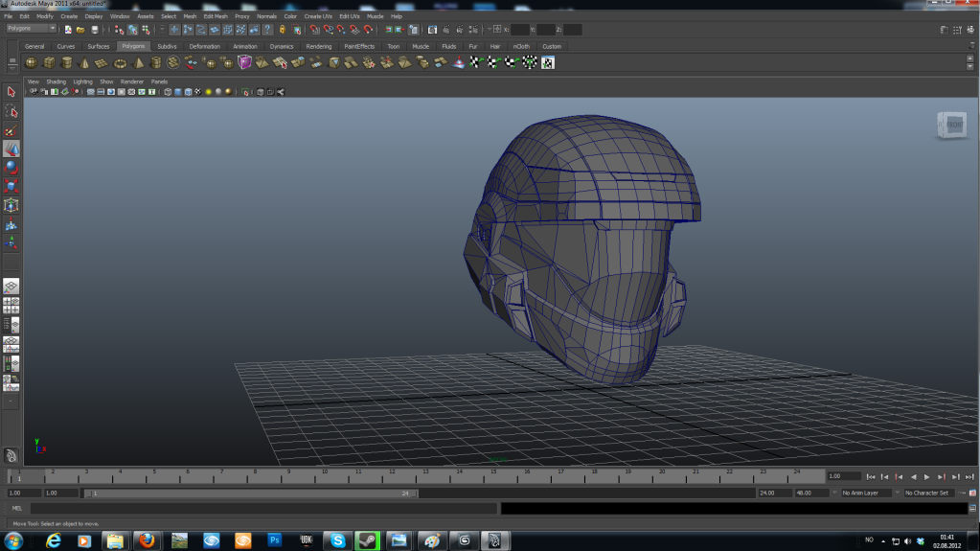Toggle select by object type mode

click(132, 30)
